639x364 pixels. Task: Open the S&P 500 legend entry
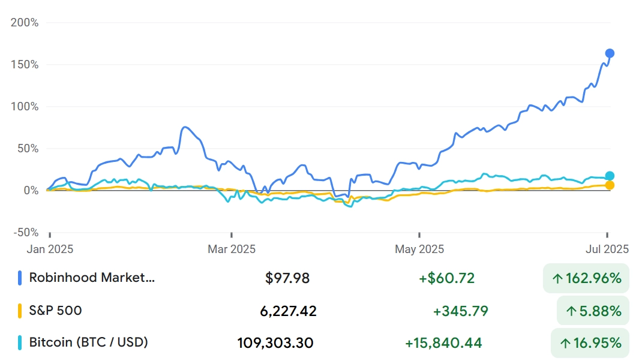[55, 311]
